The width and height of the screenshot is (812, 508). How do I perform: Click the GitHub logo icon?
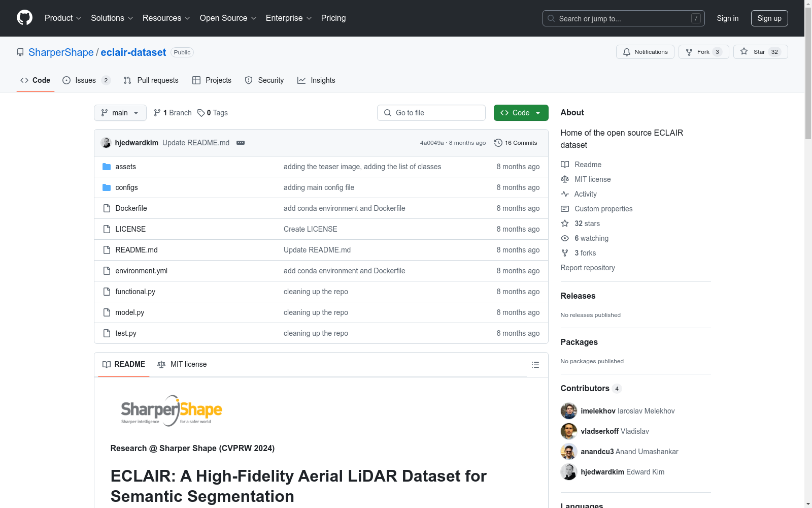click(24, 18)
